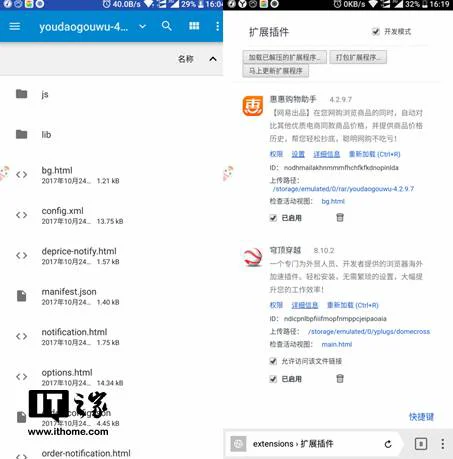Click 加载已解压的扩展程序 button
The height and width of the screenshot is (459, 453).
pos(284,57)
